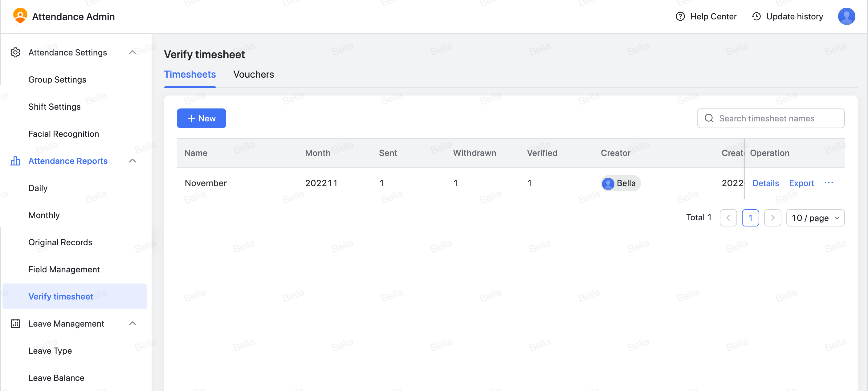Export the November timesheet
Screen dimensions: 868x391
(801, 183)
